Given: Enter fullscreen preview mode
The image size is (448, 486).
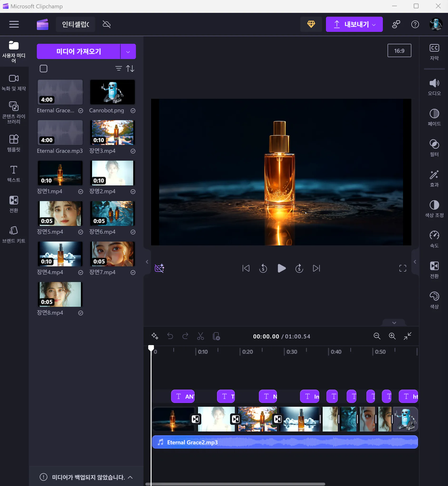Looking at the screenshot, I should click(x=402, y=268).
